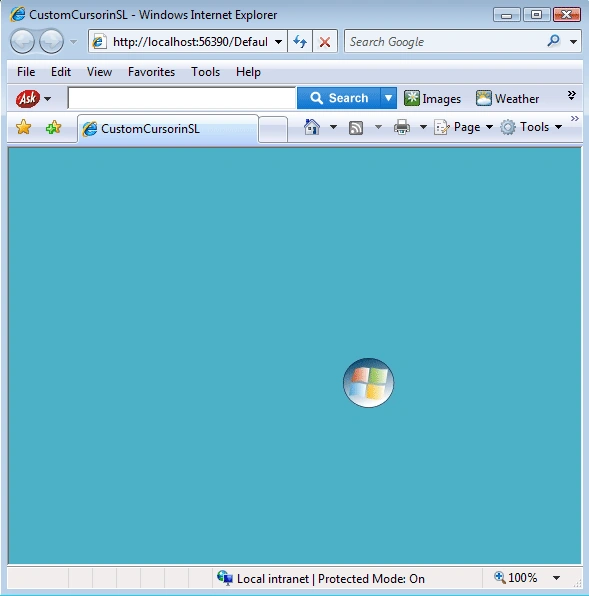
Task: Click the Images toolbar button
Action: click(x=432, y=98)
